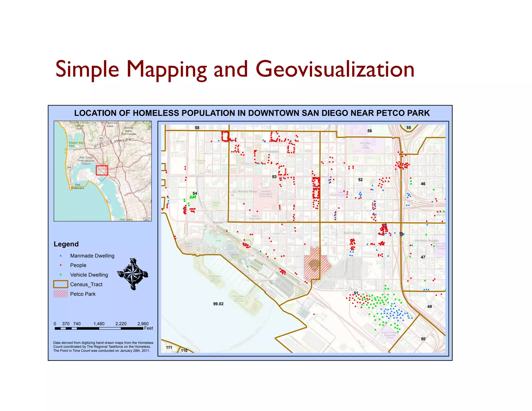Click census tract label 99.02
Screen dimensions: 532x411
tap(218, 304)
